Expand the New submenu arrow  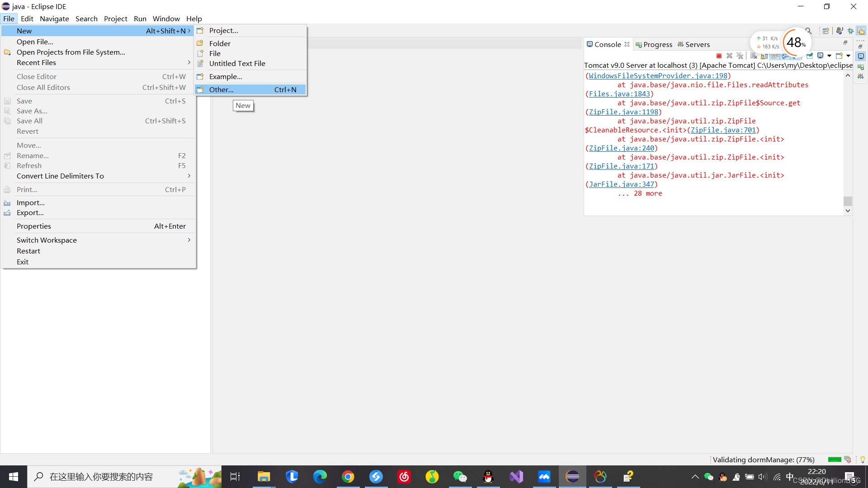click(190, 30)
